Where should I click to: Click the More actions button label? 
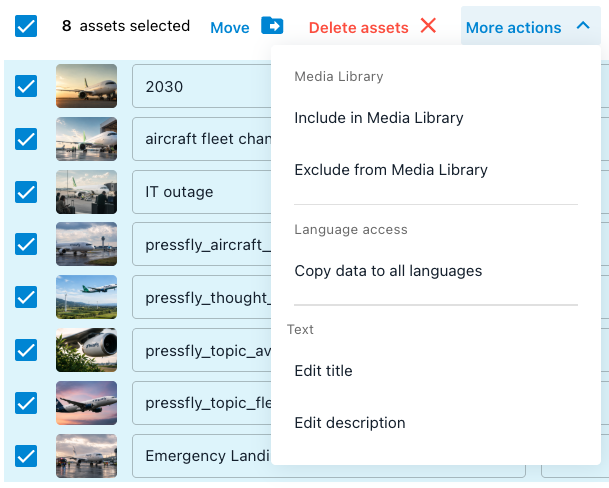(513, 28)
